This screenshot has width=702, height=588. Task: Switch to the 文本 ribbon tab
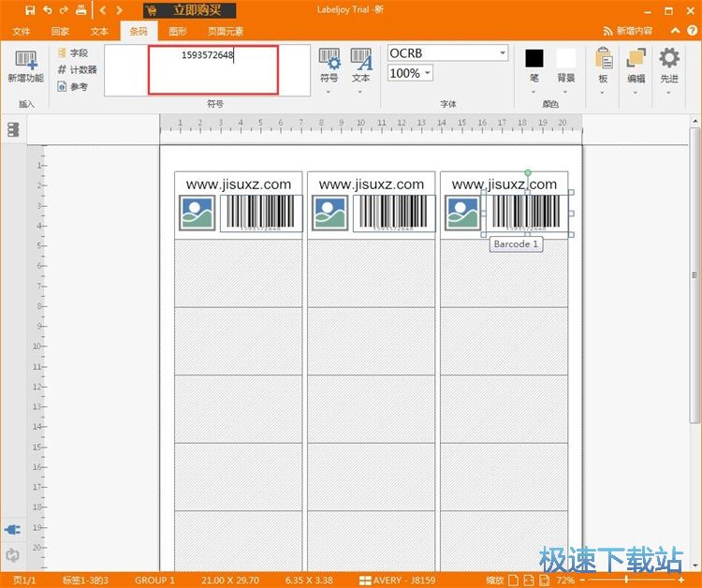click(x=99, y=31)
